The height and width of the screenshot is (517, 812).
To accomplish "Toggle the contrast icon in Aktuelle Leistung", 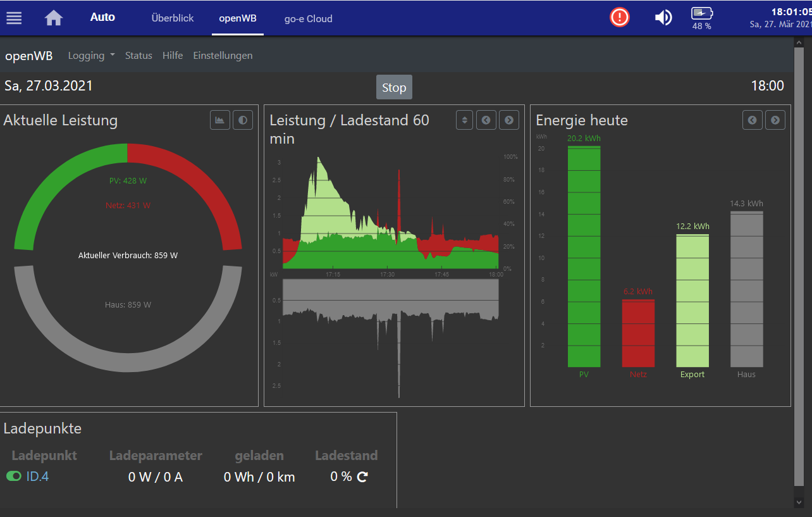I will pyautogui.click(x=243, y=120).
